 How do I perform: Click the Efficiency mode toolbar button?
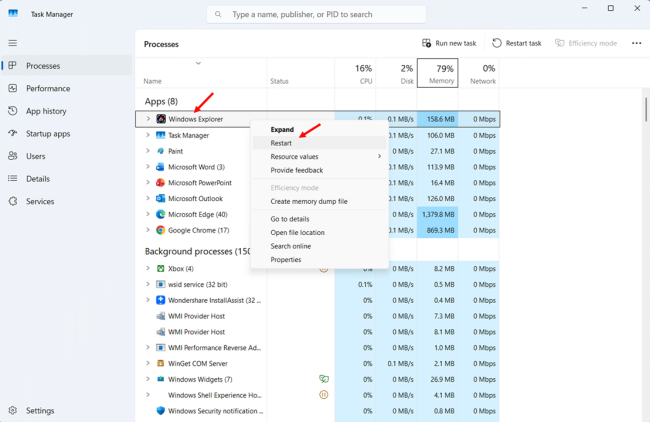586,43
